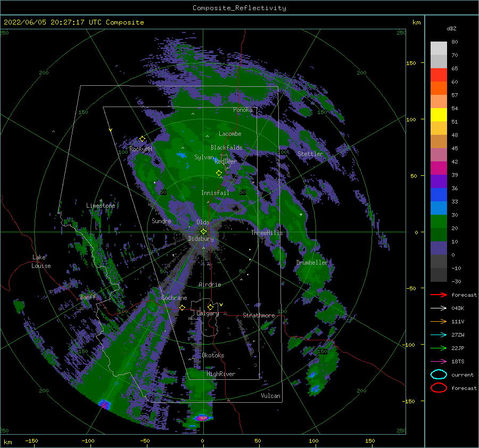
Task: Select the orange 111V arrow icon
Action: point(439,321)
